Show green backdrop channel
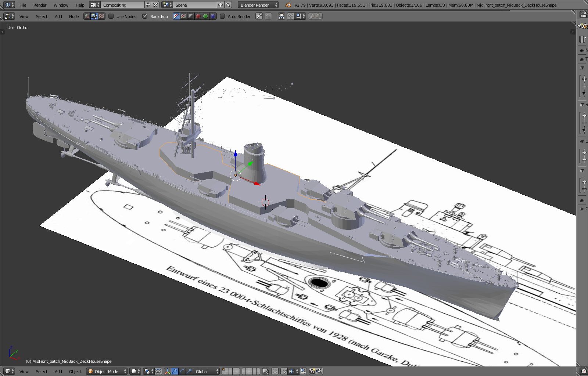588x376 pixels. 205,16
